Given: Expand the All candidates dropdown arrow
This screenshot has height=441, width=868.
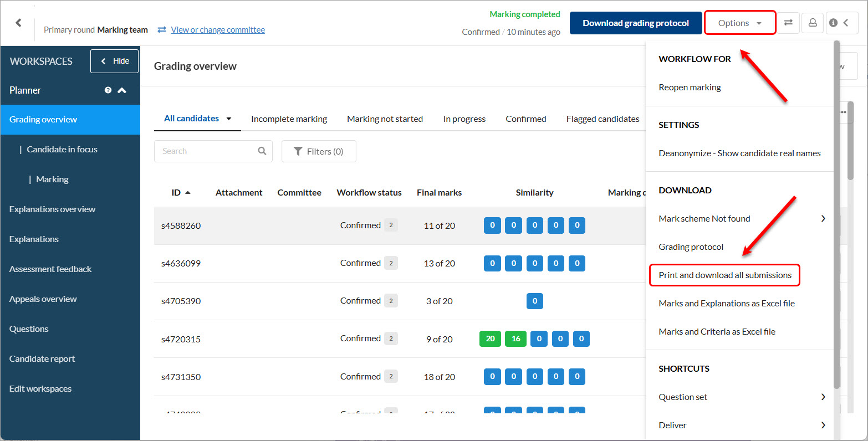Looking at the screenshot, I should 228,119.
